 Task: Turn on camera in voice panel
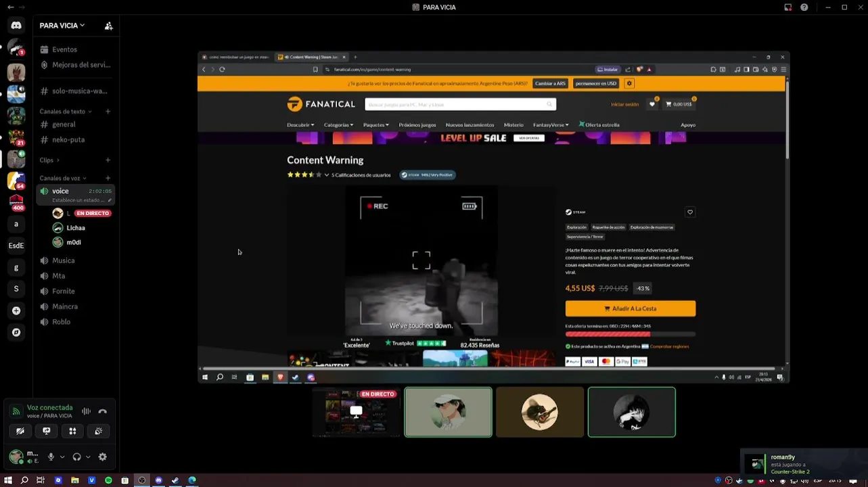pos(20,431)
